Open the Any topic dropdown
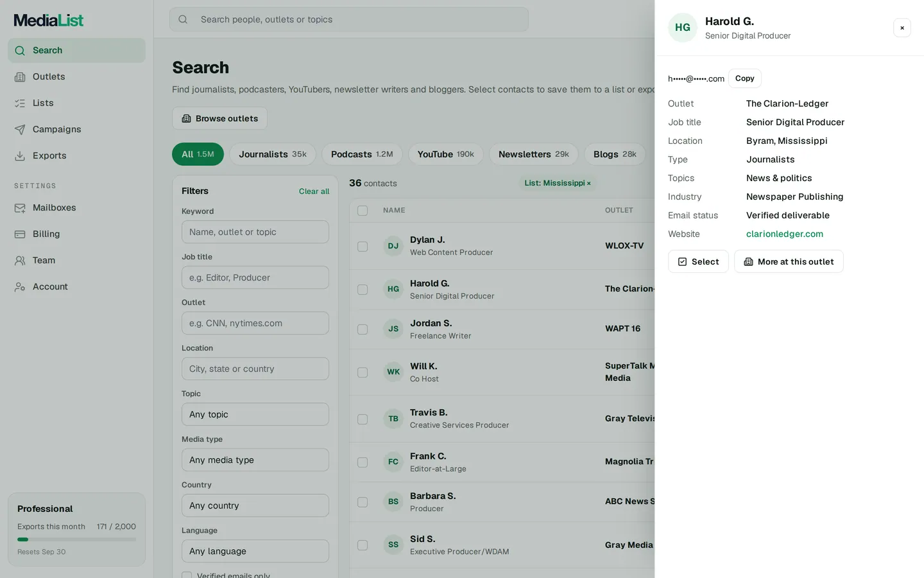This screenshot has width=924, height=578. [255, 414]
